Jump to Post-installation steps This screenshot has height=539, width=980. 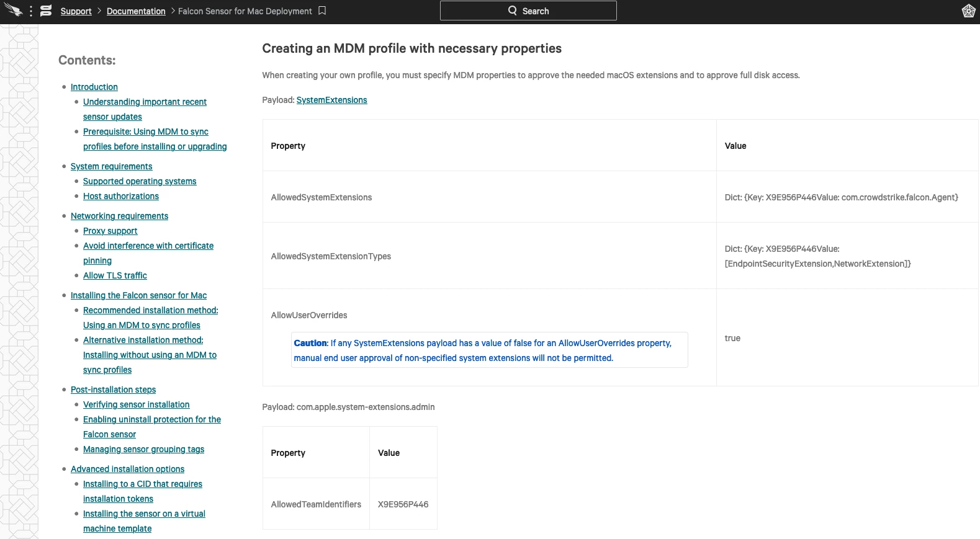tap(113, 390)
